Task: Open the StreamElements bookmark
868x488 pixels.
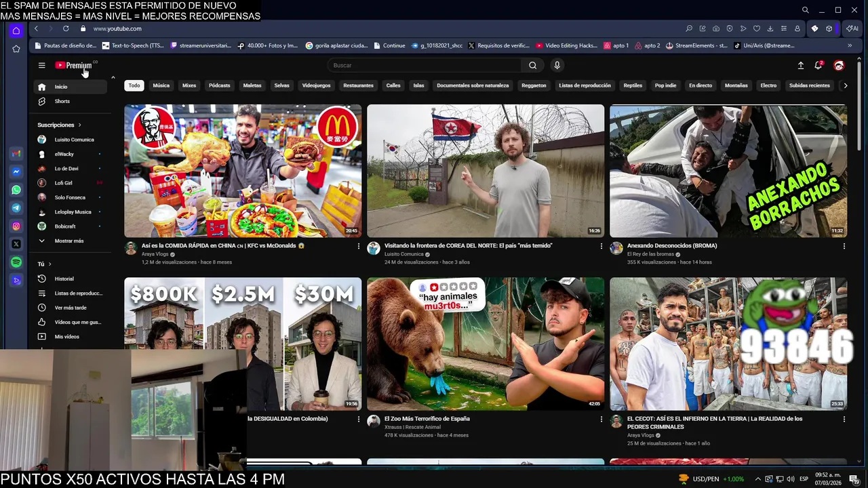Action: 696,45
